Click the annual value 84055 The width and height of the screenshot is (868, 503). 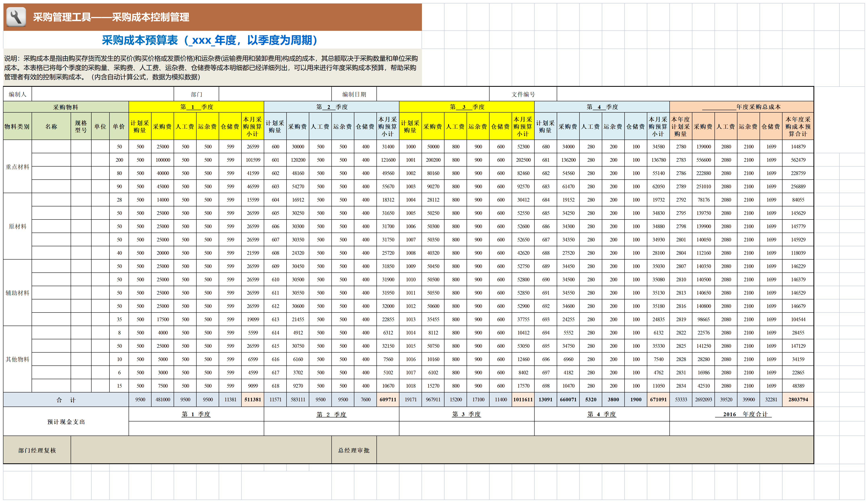[798, 200]
